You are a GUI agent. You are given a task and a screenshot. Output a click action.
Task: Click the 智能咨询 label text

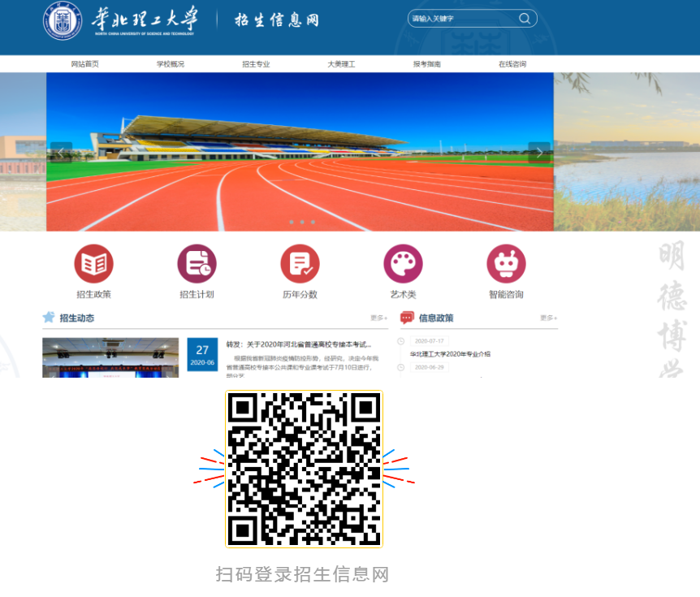pos(506,294)
